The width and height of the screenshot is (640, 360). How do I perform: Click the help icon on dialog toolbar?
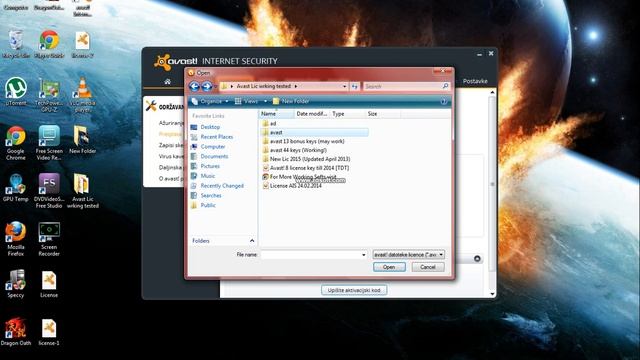444,102
